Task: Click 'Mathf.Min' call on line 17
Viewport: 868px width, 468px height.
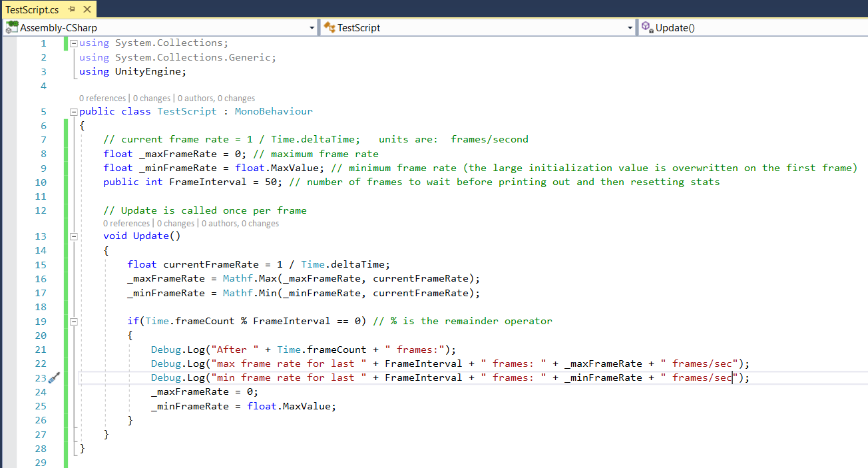Action: click(250, 293)
